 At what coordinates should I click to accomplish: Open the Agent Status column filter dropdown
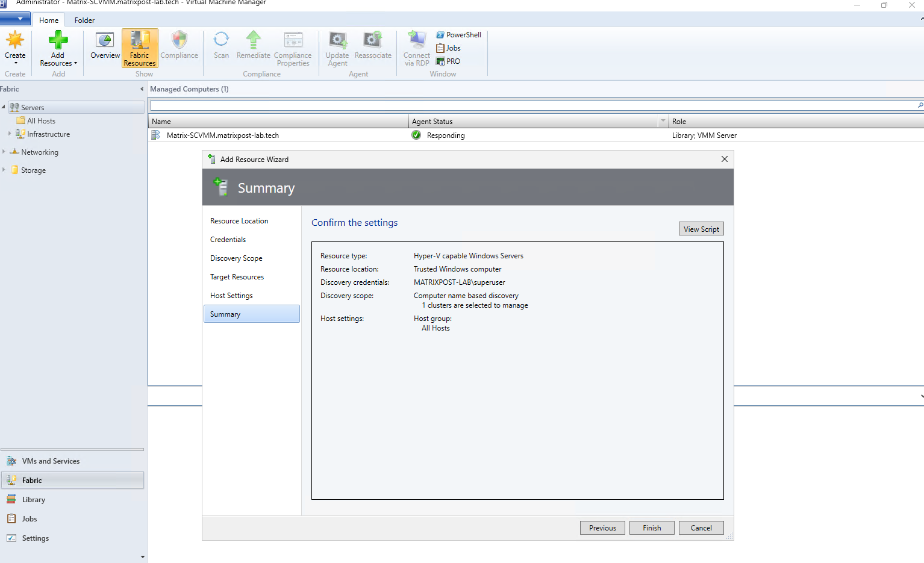click(x=663, y=121)
